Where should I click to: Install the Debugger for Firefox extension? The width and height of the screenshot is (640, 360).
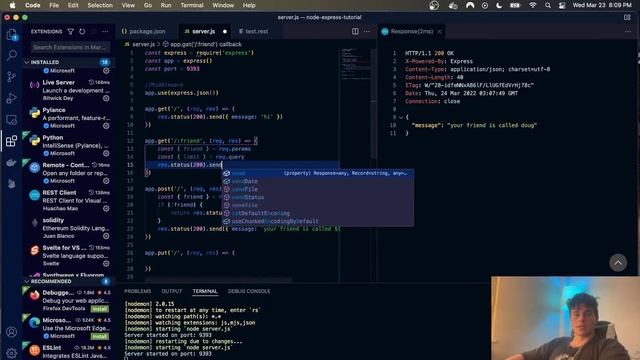pyautogui.click(x=100, y=309)
